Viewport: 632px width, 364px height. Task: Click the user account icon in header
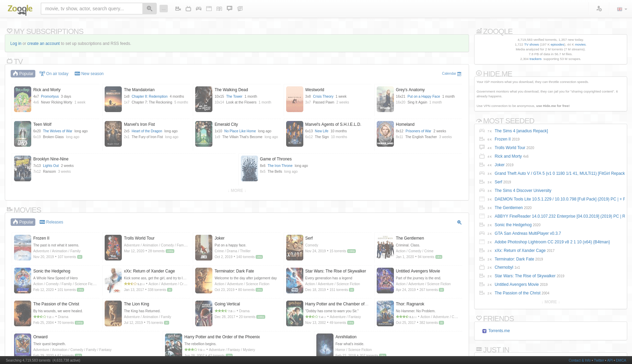599,9
